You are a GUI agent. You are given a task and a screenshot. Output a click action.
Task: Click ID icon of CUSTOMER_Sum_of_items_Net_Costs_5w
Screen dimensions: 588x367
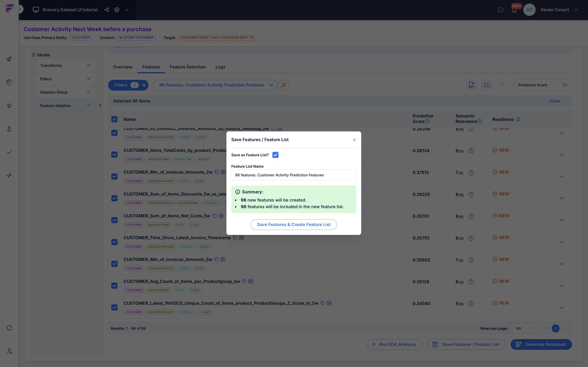221,216
